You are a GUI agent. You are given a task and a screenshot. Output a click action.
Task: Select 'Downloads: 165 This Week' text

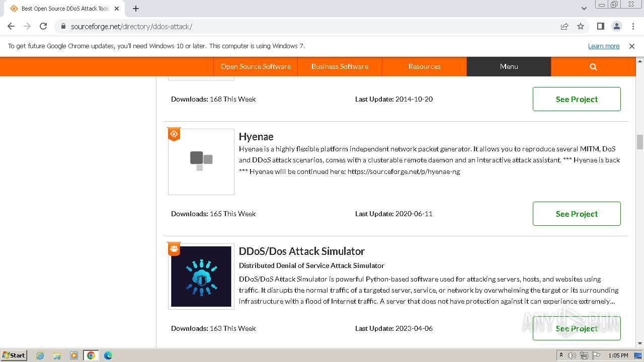213,214
